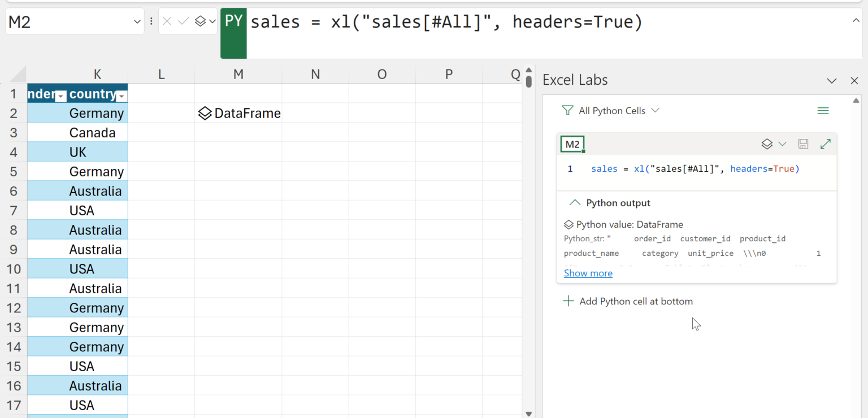868x418 pixels.
Task: Open the Excel Labs hamburger menu
Action: [823, 111]
